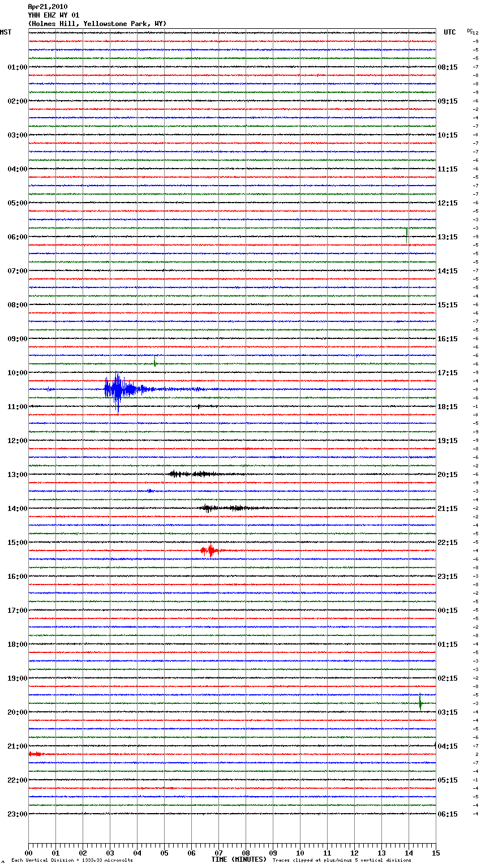Click the small green spike above the 10:00 trace
Screen dimensions: 481x868
click(x=155, y=362)
